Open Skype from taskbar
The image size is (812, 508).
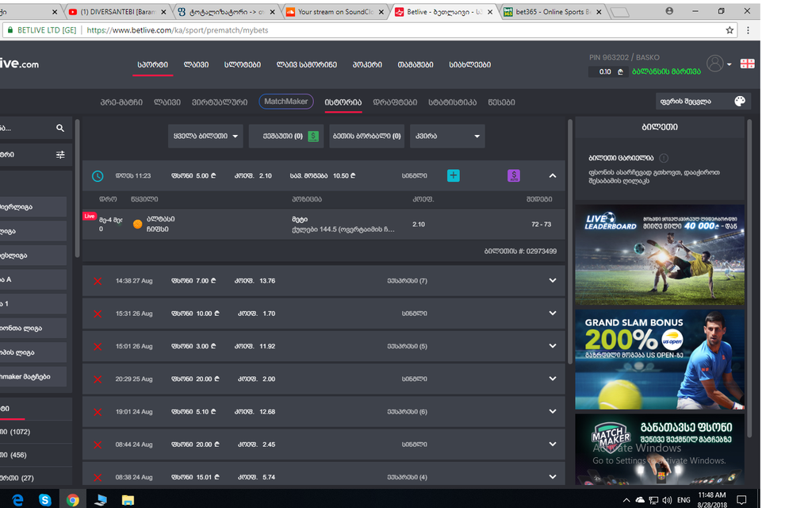(45, 500)
